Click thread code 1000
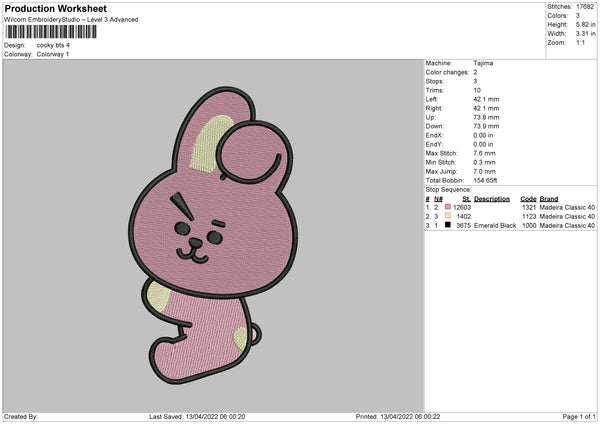 click(529, 226)
